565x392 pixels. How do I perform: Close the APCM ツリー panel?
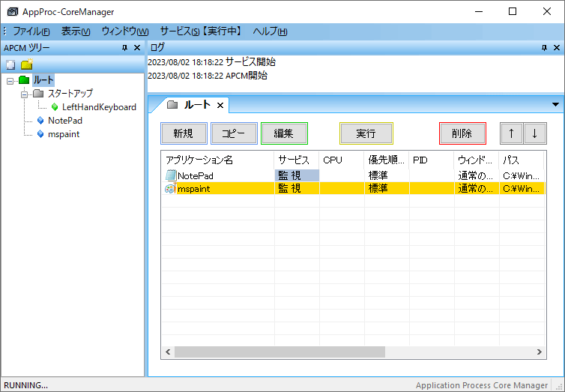(137, 47)
